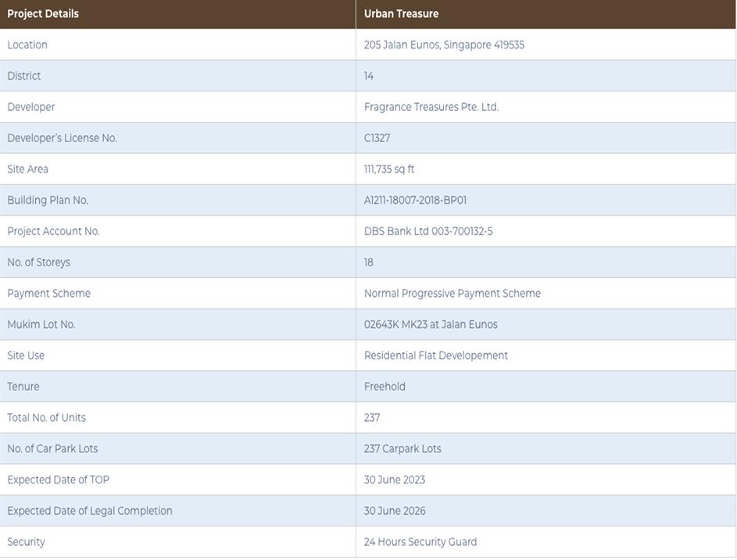Click the 'Project Details' header cell
This screenshot has width=737, height=560.
pos(43,14)
